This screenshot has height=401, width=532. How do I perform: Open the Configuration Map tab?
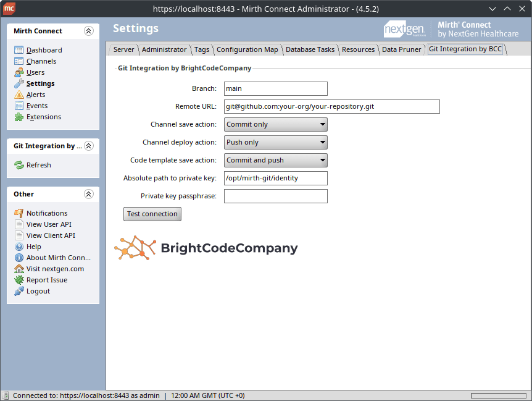click(247, 49)
